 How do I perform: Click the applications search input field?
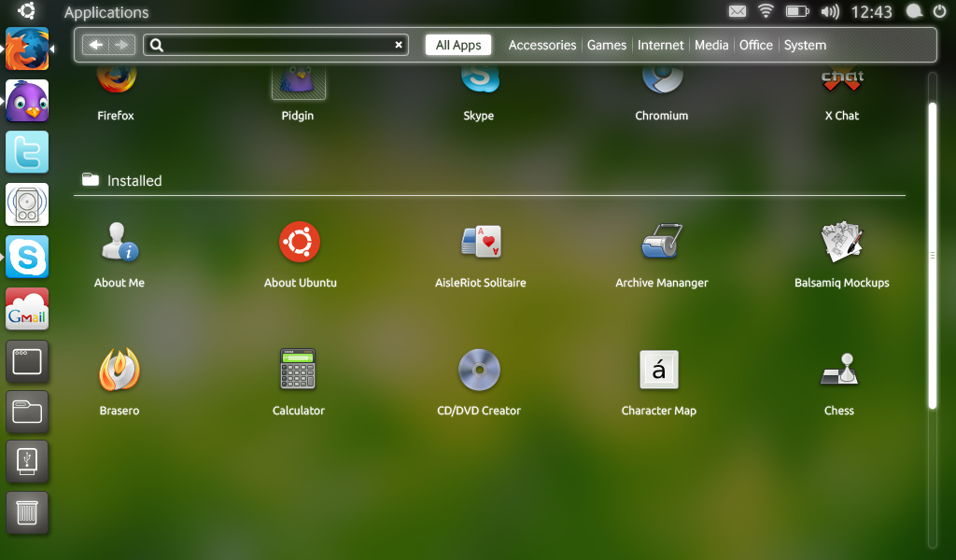pos(276,45)
